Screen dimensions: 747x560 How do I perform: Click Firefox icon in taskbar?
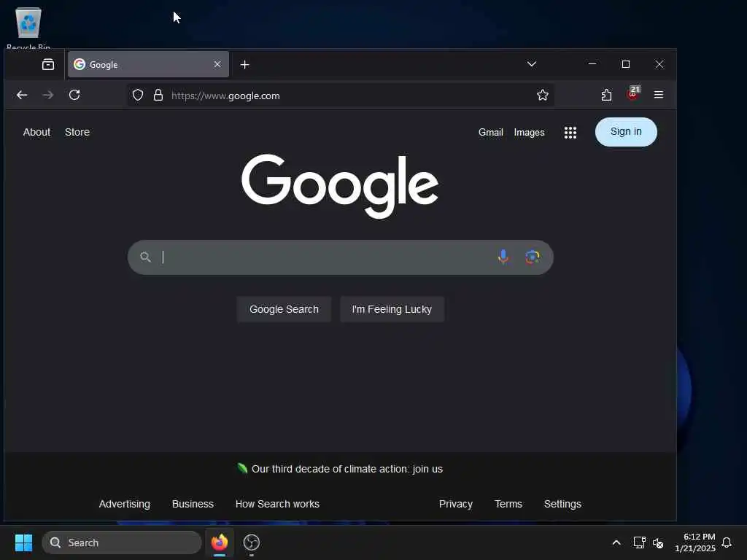[220, 542]
